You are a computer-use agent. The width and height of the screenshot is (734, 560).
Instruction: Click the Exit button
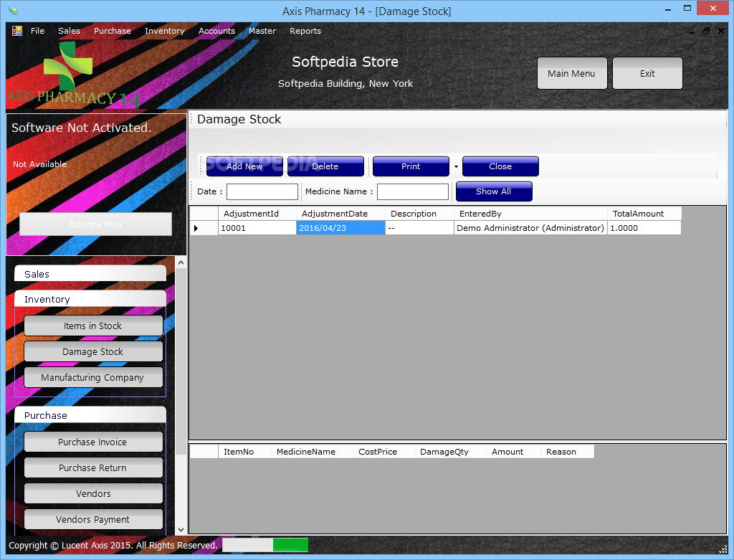[x=647, y=74]
